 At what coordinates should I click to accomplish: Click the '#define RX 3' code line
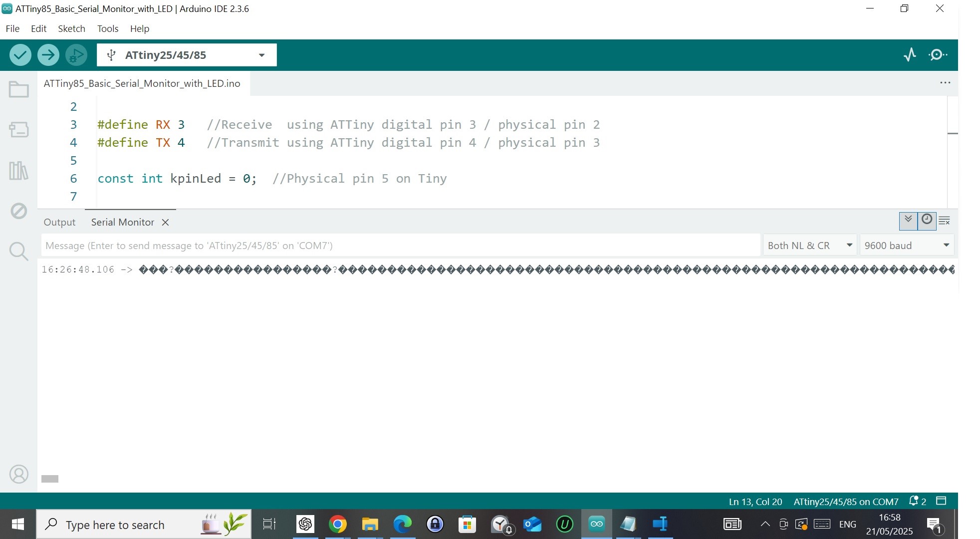141,124
